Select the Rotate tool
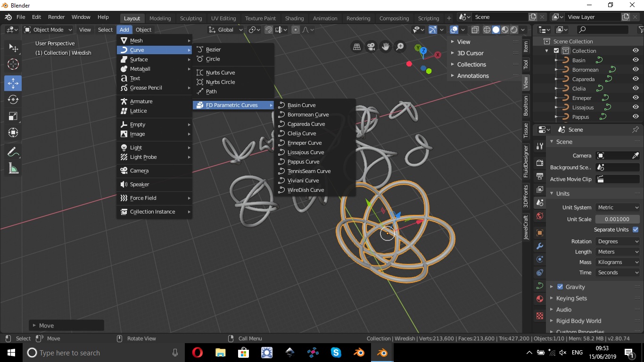644x362 pixels. [x=13, y=99]
